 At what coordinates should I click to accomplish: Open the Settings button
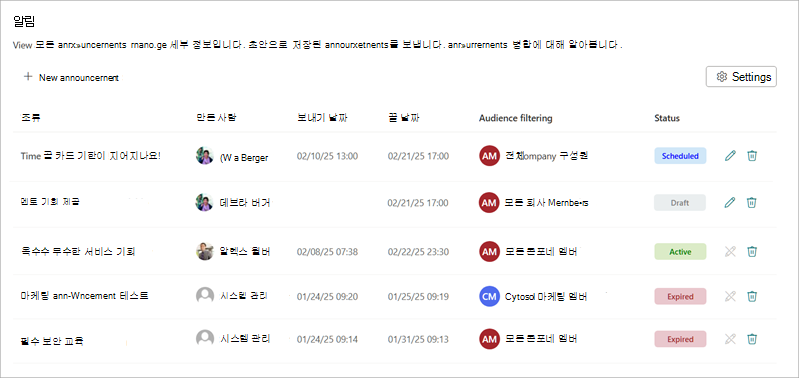click(x=741, y=77)
